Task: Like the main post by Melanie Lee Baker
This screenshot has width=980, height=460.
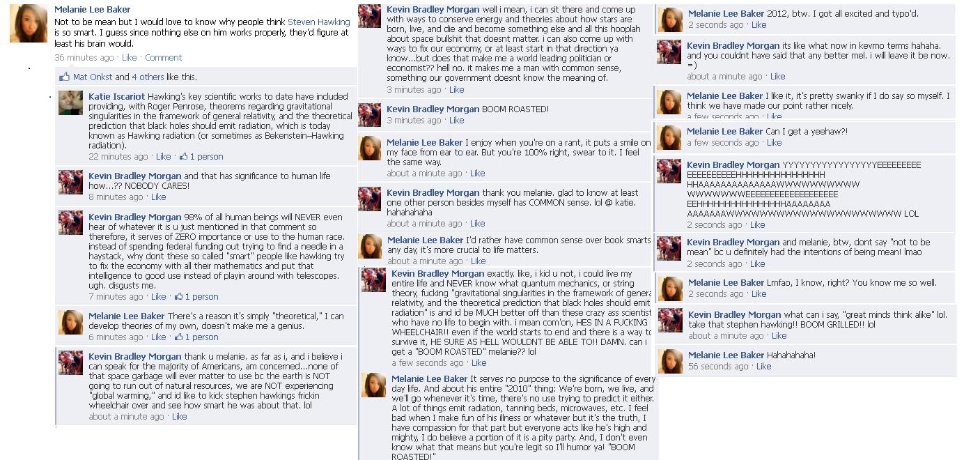Action: tap(130, 57)
